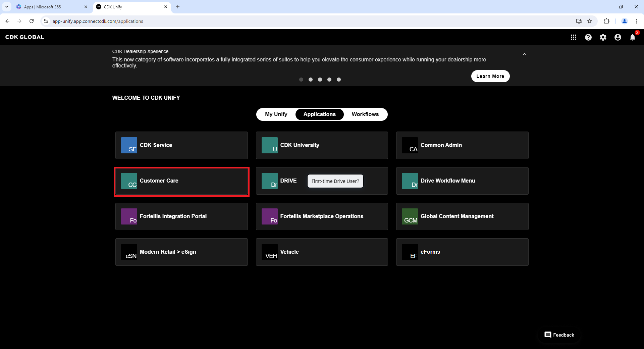
Task: Collapse the CDK Dealership Xperience banner
Action: pyautogui.click(x=525, y=54)
